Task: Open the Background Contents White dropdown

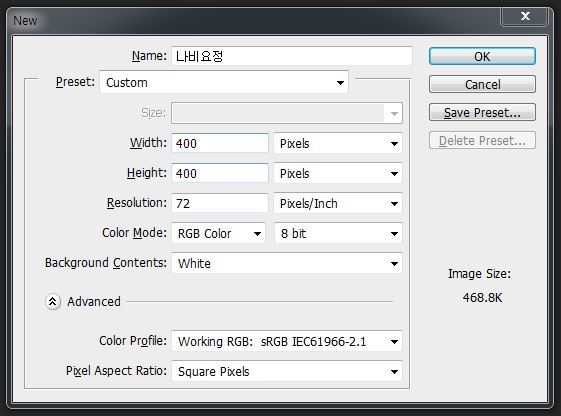Action: coord(287,264)
